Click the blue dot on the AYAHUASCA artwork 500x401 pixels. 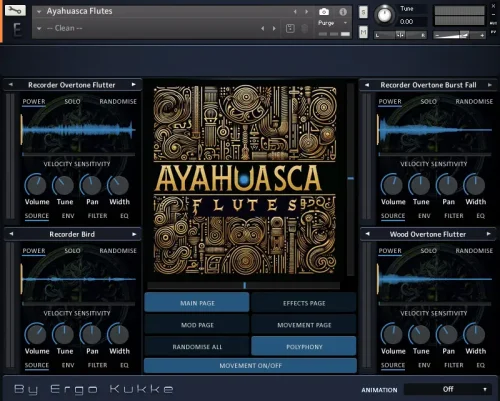pyautogui.click(x=244, y=180)
